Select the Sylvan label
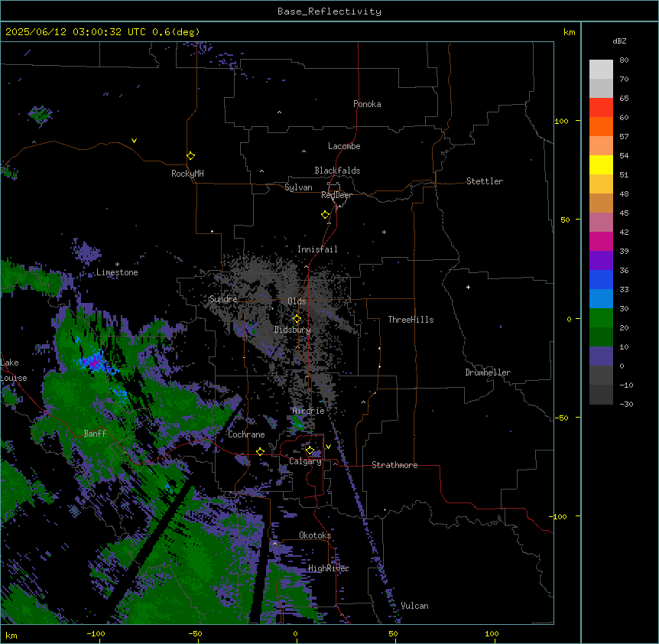The image size is (659, 644). point(298,187)
